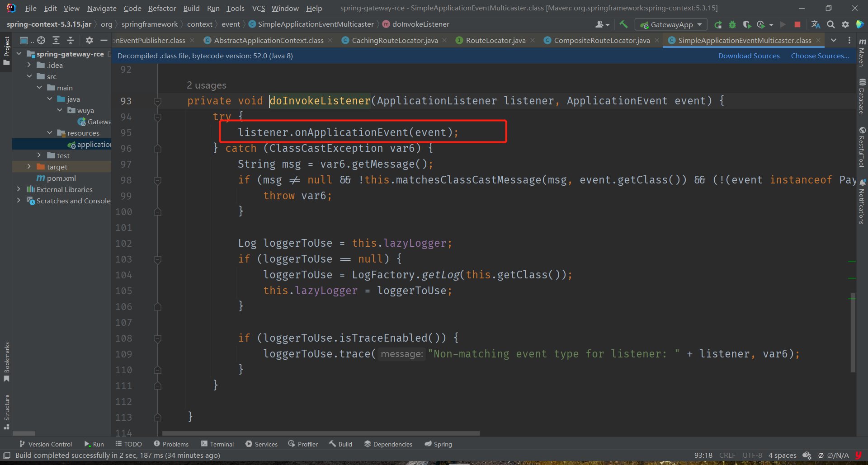The width and height of the screenshot is (868, 465).
Task: Click tool window quick access icon in status bar
Action: tap(7, 456)
